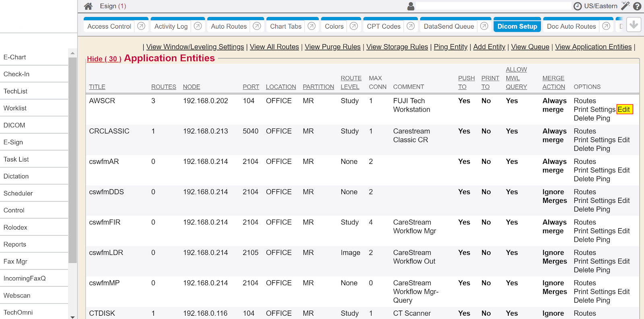Click the Add Entity link

point(489,47)
